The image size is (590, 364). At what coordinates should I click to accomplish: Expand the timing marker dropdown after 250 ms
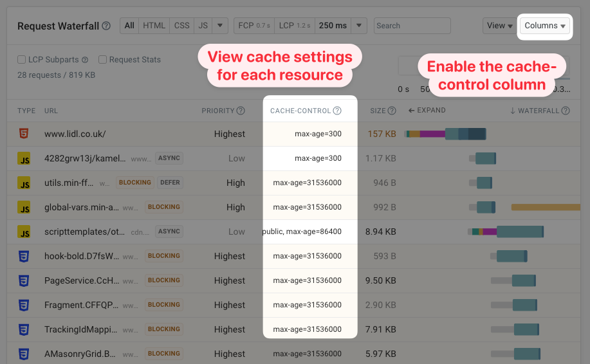point(360,26)
